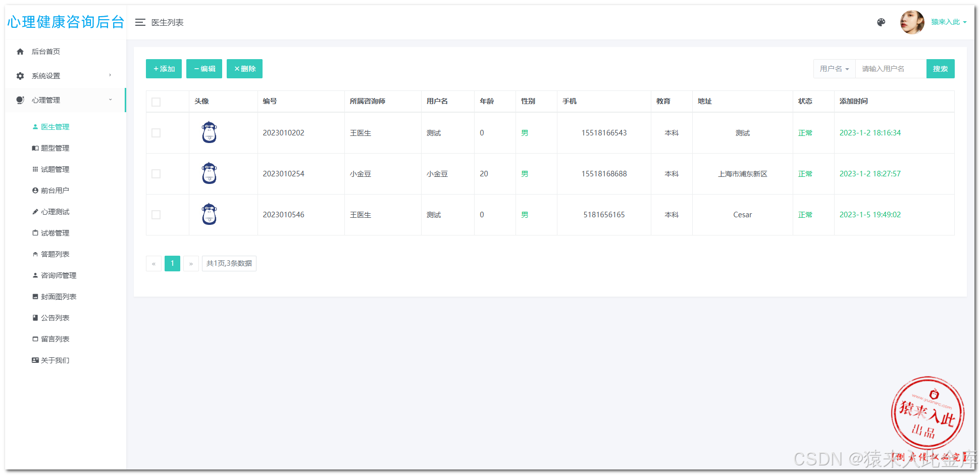
Task: Open the theme color palette icon
Action: point(881,22)
